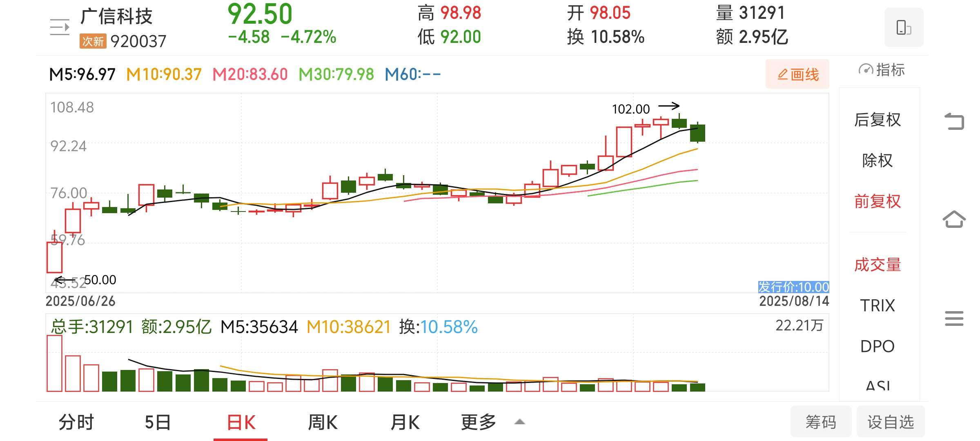
Task: Activate the 画线 pencil drawing tool
Action: (x=797, y=74)
